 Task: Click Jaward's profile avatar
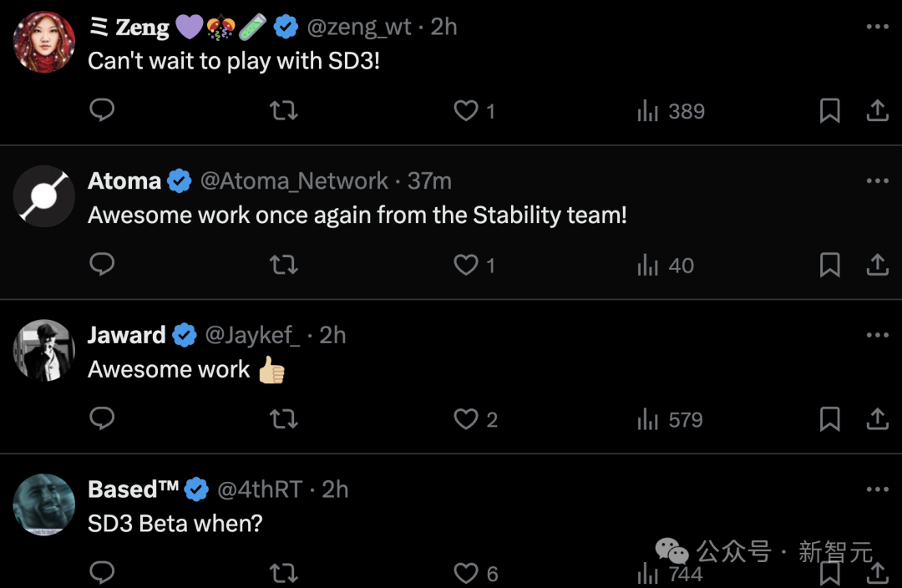44,350
